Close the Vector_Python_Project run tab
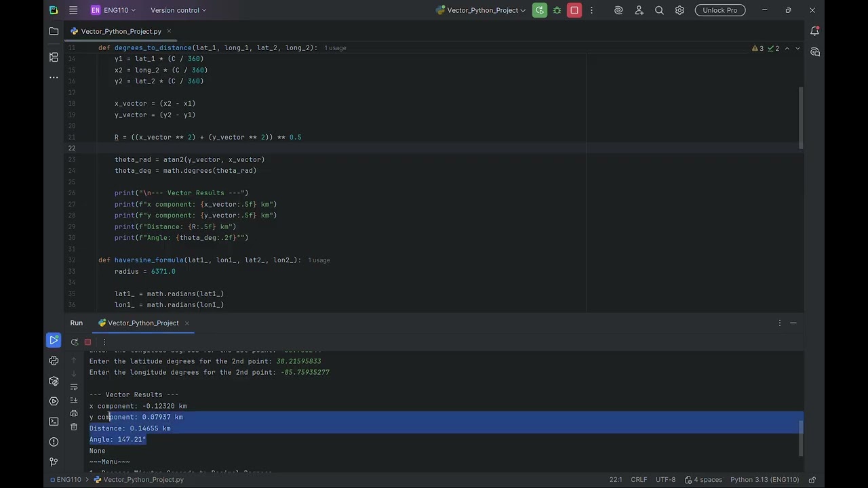The image size is (868, 488). [x=186, y=323]
